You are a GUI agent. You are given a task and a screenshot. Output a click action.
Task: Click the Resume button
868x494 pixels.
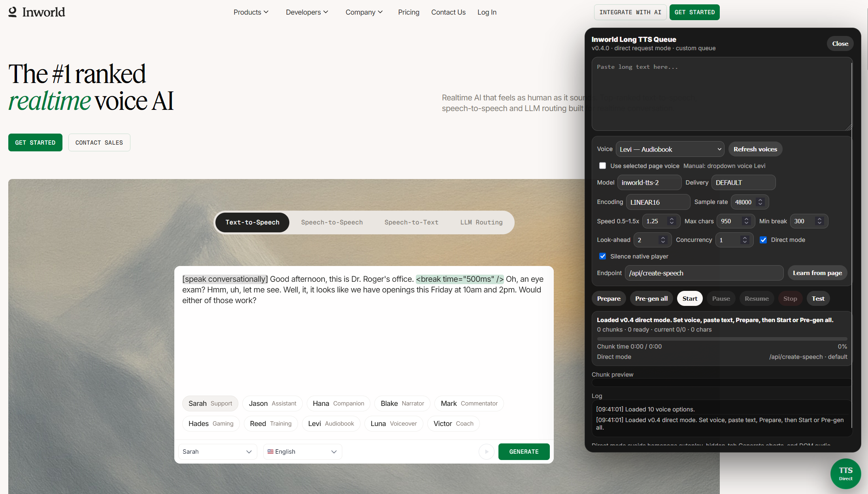point(757,299)
